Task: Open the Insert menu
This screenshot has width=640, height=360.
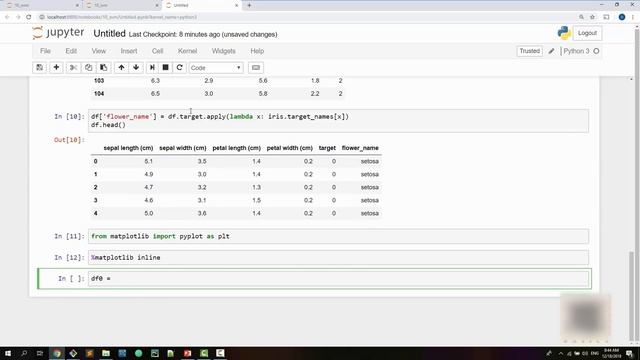Action: point(129,51)
